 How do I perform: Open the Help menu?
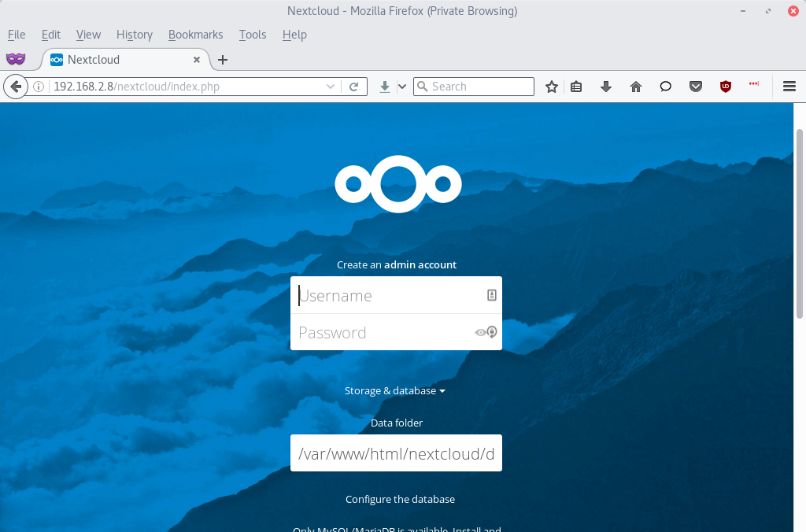click(294, 35)
